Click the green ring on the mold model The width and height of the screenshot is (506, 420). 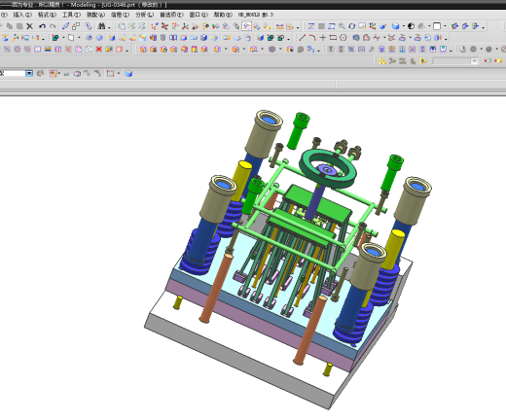(x=328, y=169)
